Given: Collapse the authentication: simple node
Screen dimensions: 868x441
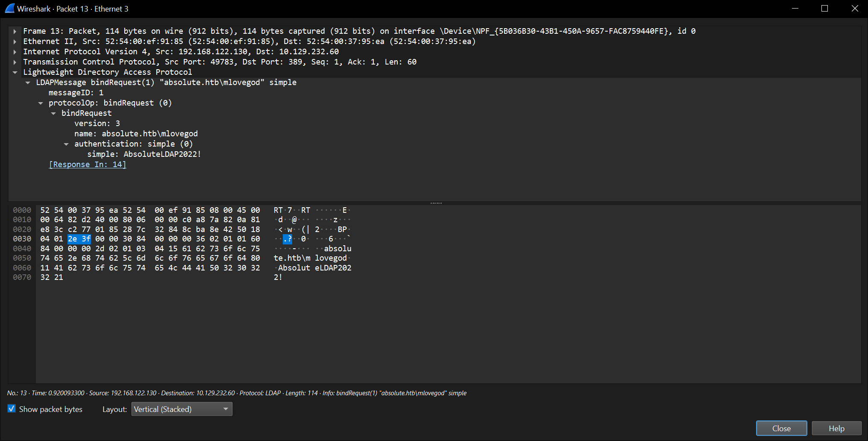Looking at the screenshot, I should pos(66,144).
